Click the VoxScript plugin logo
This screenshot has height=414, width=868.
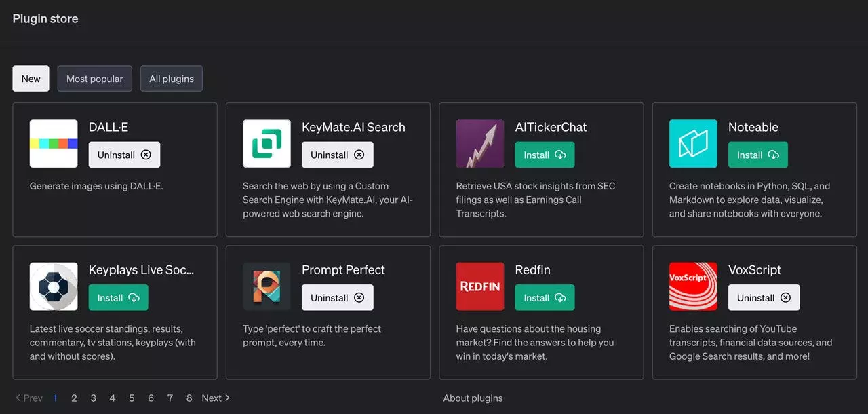click(693, 286)
